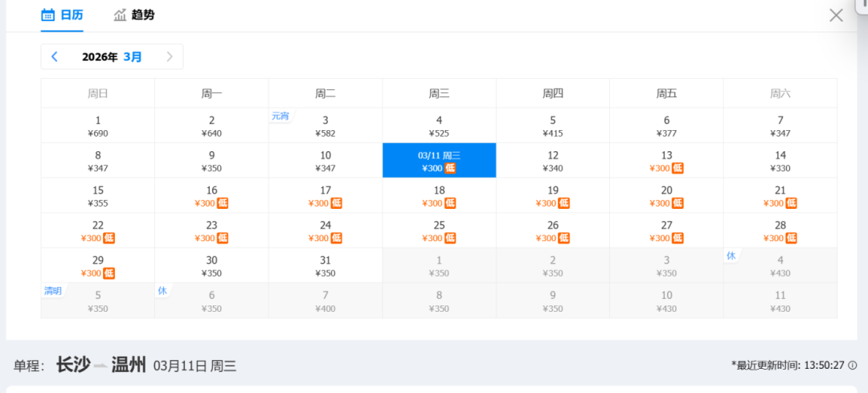Advance to the next month
Viewport: 868px width, 393px height.
coord(170,56)
